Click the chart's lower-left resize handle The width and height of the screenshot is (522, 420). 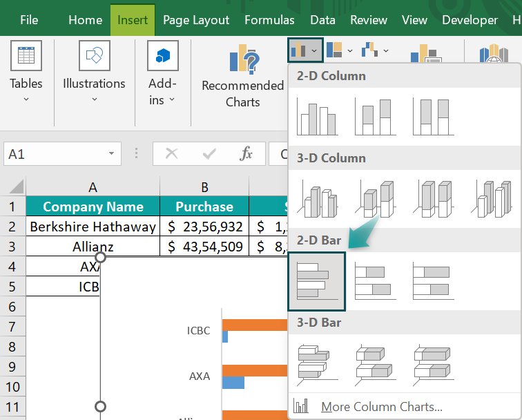[100, 406]
